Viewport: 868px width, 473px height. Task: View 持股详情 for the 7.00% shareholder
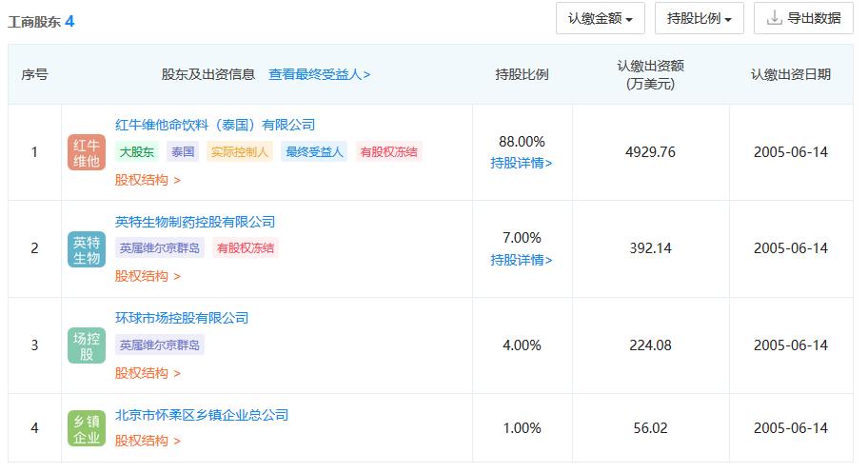[x=522, y=260]
